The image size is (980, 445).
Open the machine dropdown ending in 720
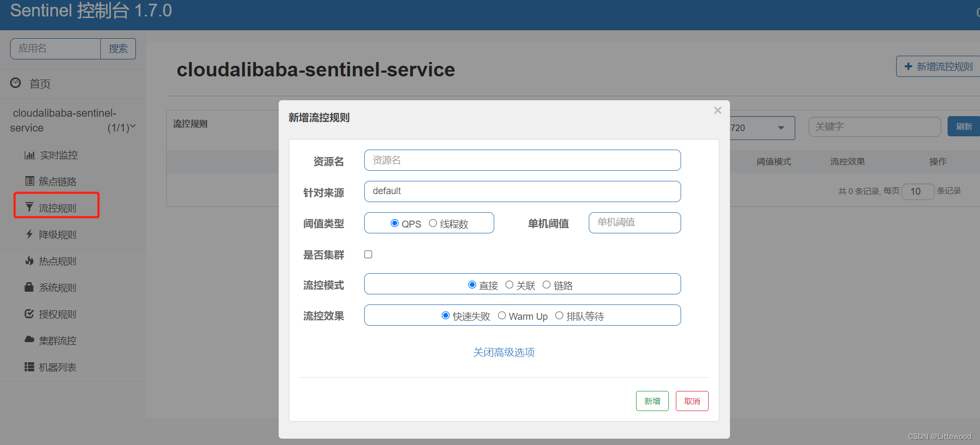762,128
